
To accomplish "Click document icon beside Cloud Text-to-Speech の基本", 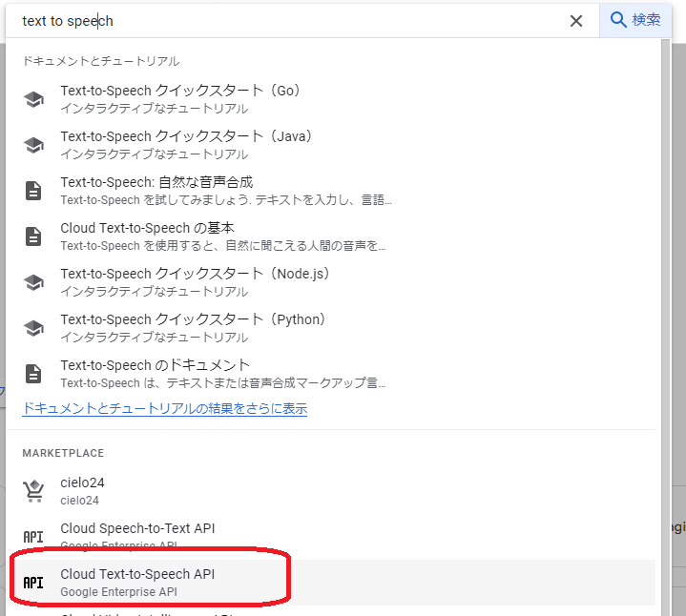I will [x=33, y=236].
